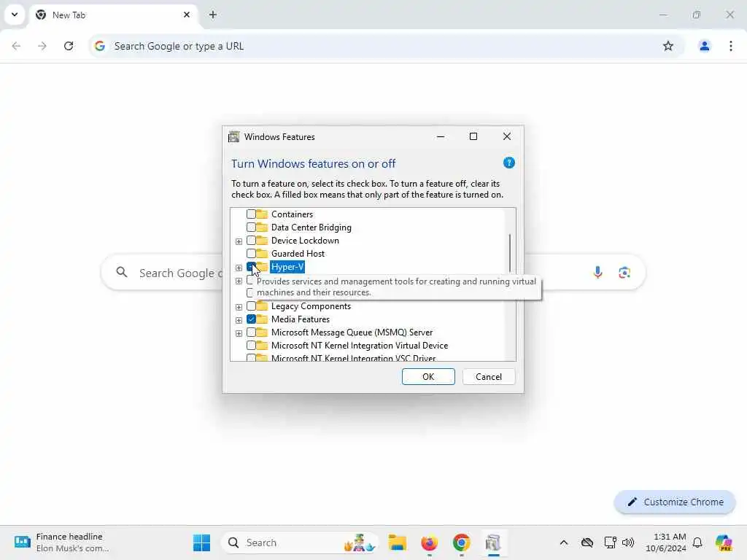Open a new Chrome tab with plus
Image resolution: width=747 pixels, height=560 pixels.
point(213,15)
